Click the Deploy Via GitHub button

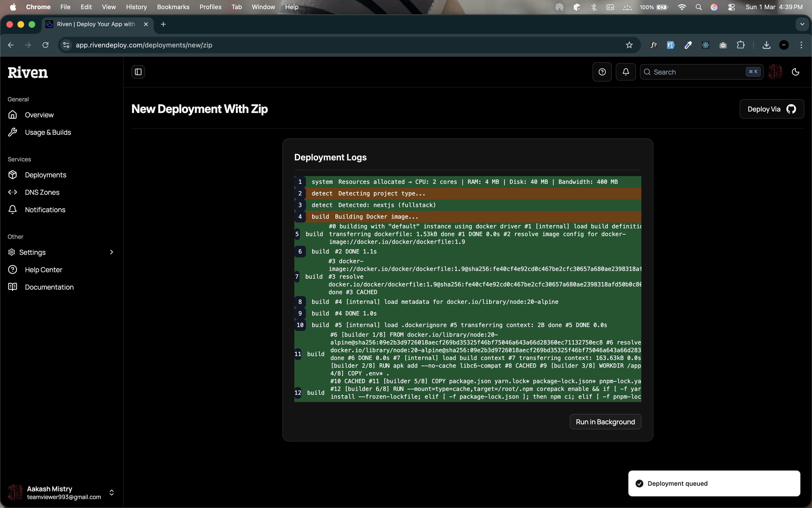tap(771, 109)
